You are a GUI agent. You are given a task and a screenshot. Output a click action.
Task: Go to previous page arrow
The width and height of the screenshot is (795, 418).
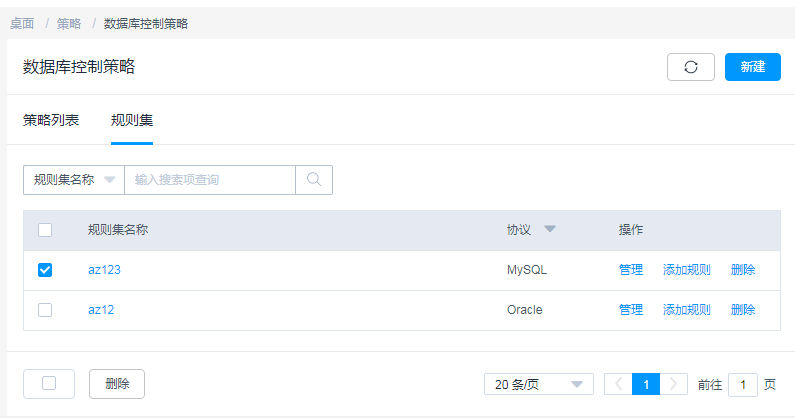point(618,384)
